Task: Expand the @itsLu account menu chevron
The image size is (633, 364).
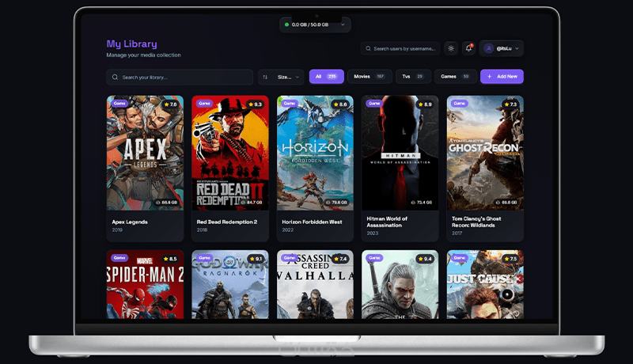Action: coord(517,48)
